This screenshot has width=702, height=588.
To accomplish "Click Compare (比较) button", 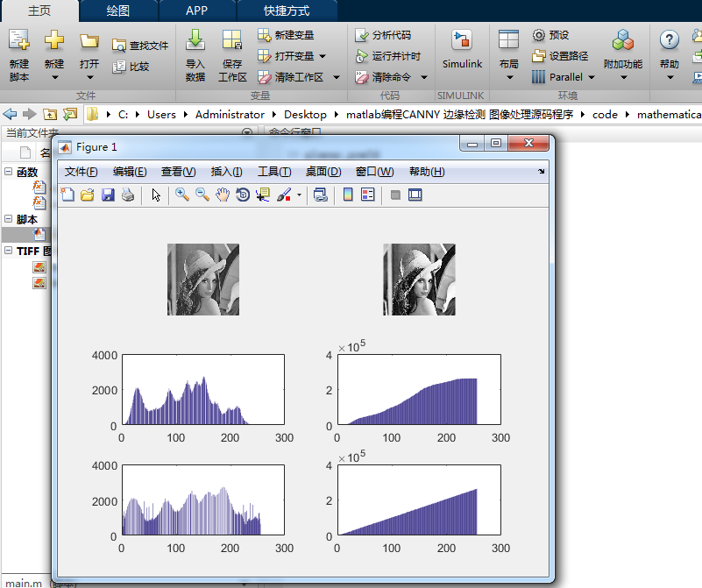I will coord(131,67).
